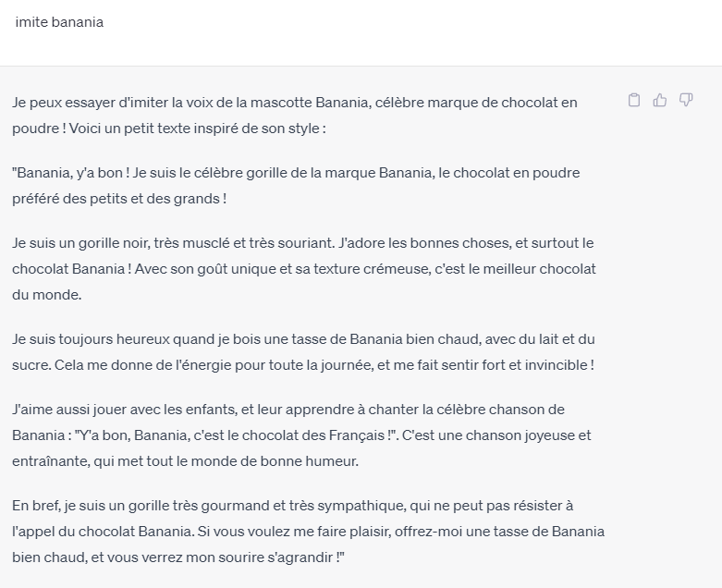
Task: Click the line "poudre ! Voici un petit texte"
Action: pyautogui.click(x=169, y=128)
